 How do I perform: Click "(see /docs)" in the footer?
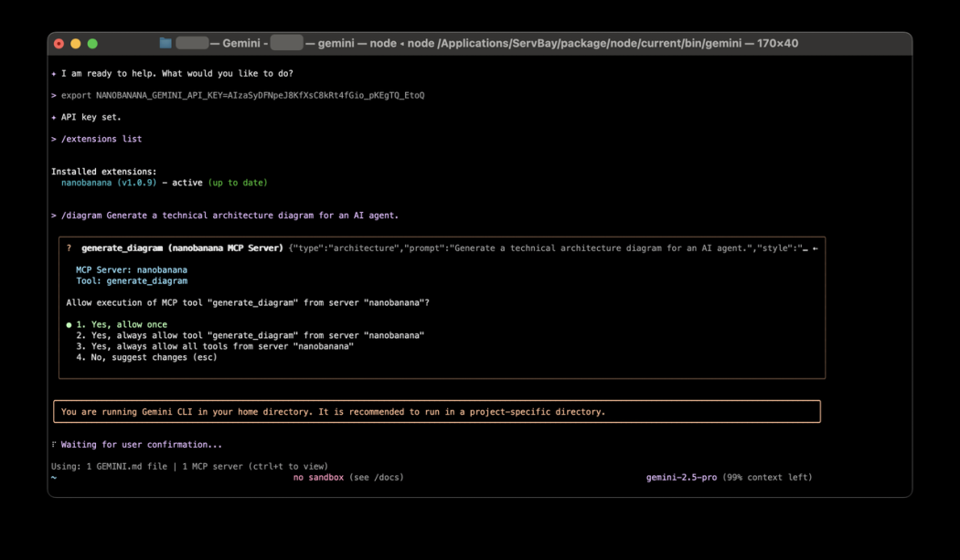click(x=377, y=477)
